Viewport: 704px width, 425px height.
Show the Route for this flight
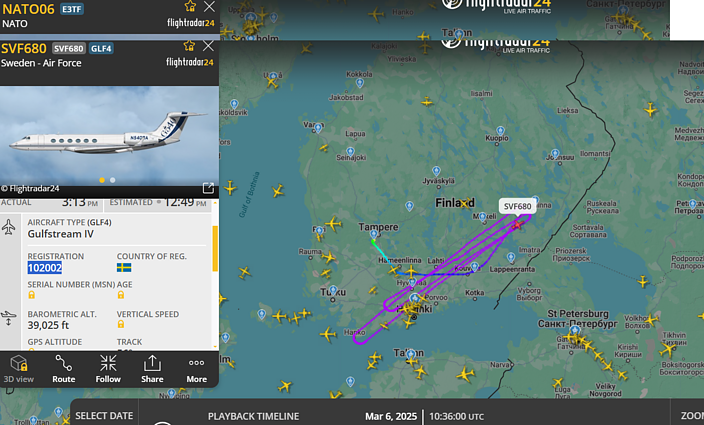click(63, 369)
